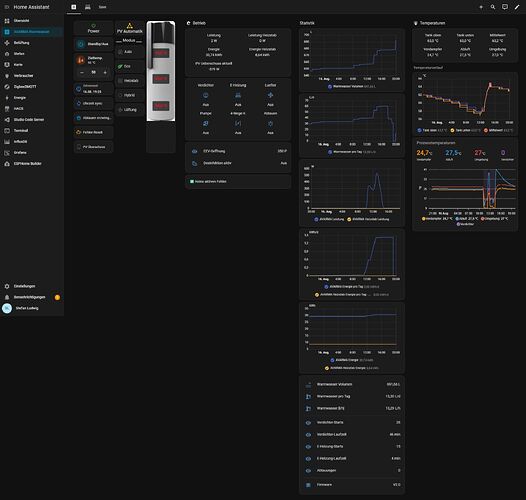Click the sparkle assistant icon in header
The width and height of the screenshot is (526, 500).
pyautogui.click(x=481, y=7)
